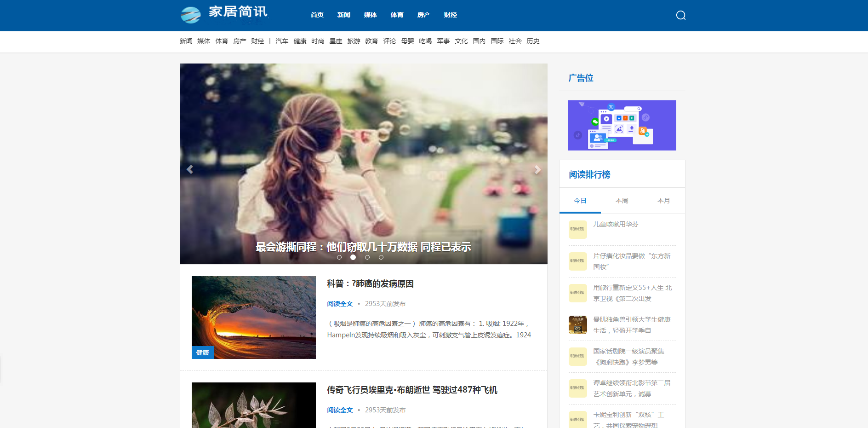Click the 健康 tag on wave thumbnail
Image resolution: width=868 pixels, height=428 pixels.
click(x=203, y=353)
